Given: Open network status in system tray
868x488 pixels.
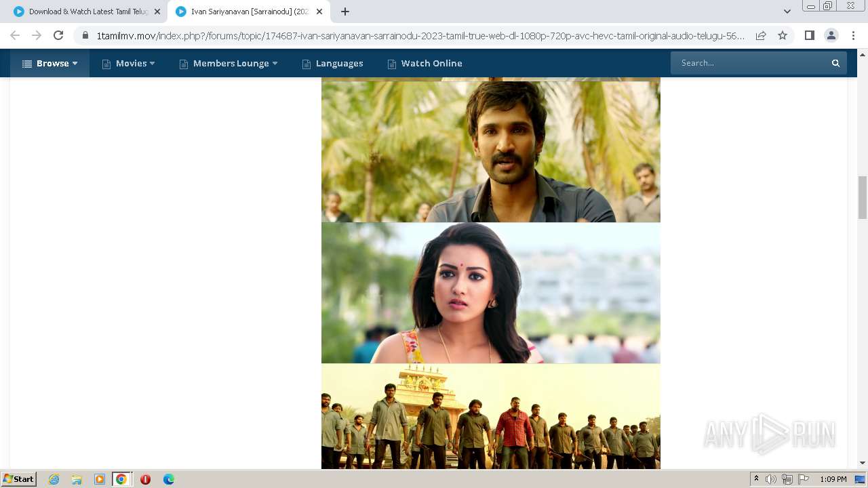Looking at the screenshot, I should [x=787, y=479].
